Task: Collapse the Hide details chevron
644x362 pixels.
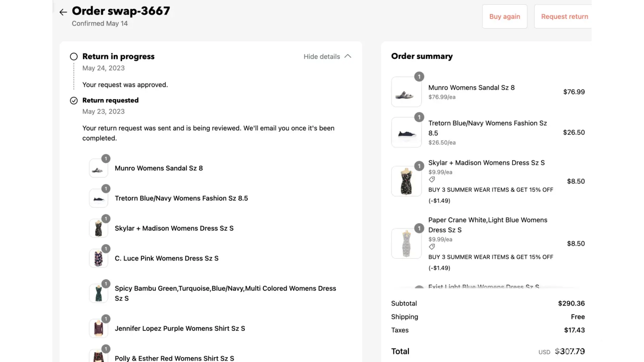Action: (x=348, y=56)
